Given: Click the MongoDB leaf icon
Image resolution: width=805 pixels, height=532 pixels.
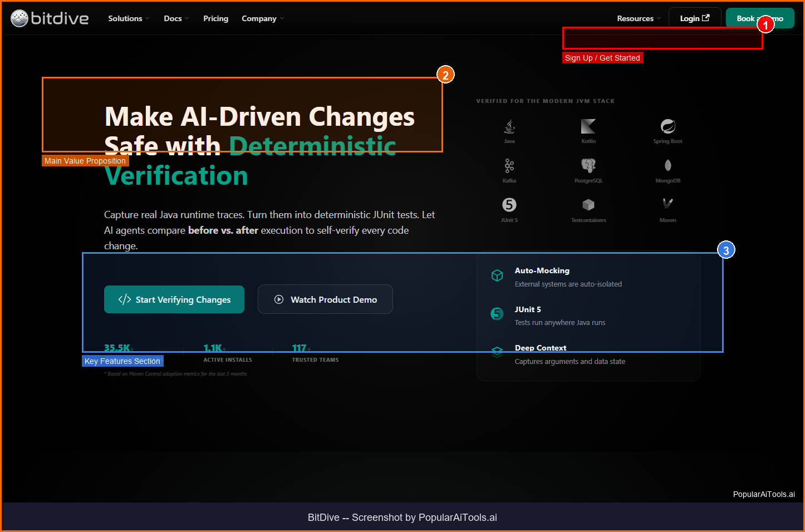Looking at the screenshot, I should click(667, 166).
